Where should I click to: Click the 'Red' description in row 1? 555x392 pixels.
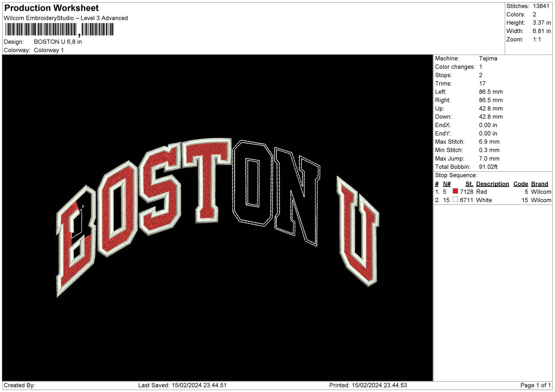coord(482,192)
